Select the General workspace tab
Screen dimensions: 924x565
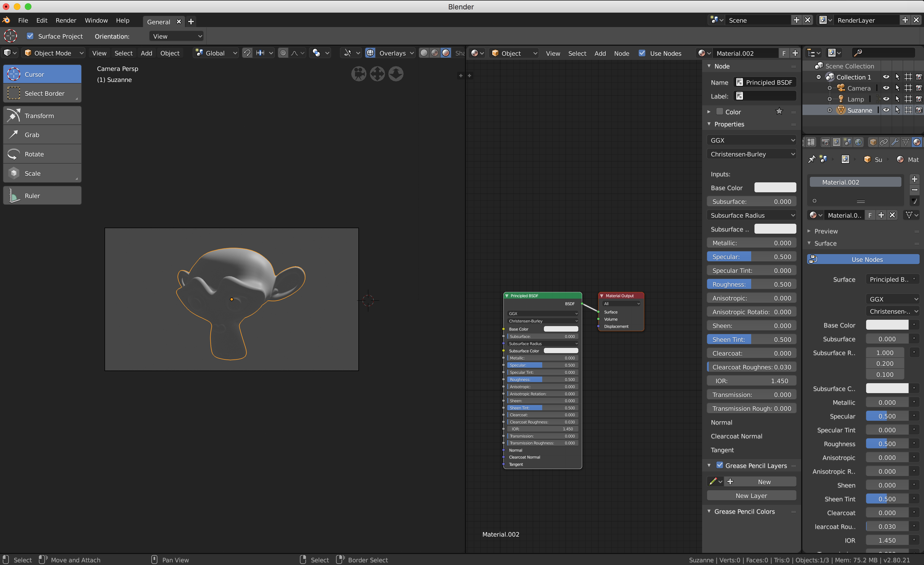pyautogui.click(x=158, y=22)
